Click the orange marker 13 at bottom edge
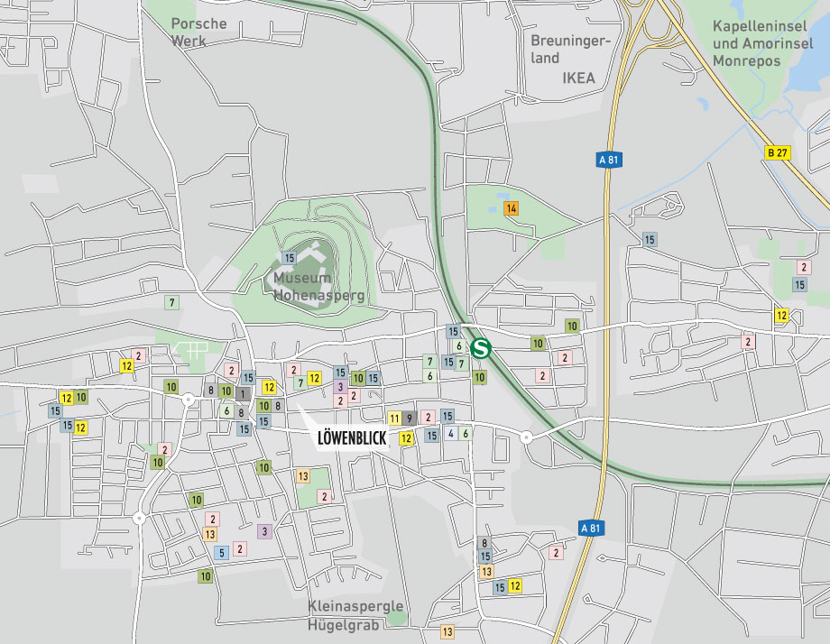The height and width of the screenshot is (644, 830). [447, 631]
